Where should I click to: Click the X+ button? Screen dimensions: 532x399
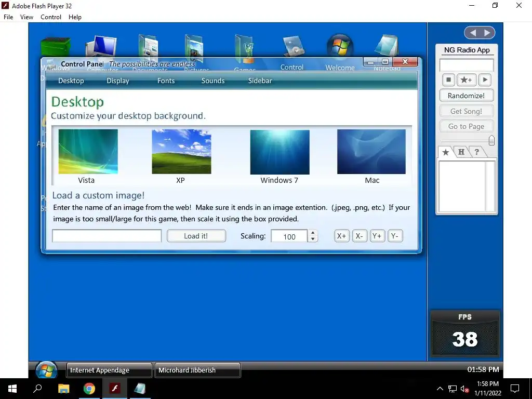(x=342, y=236)
